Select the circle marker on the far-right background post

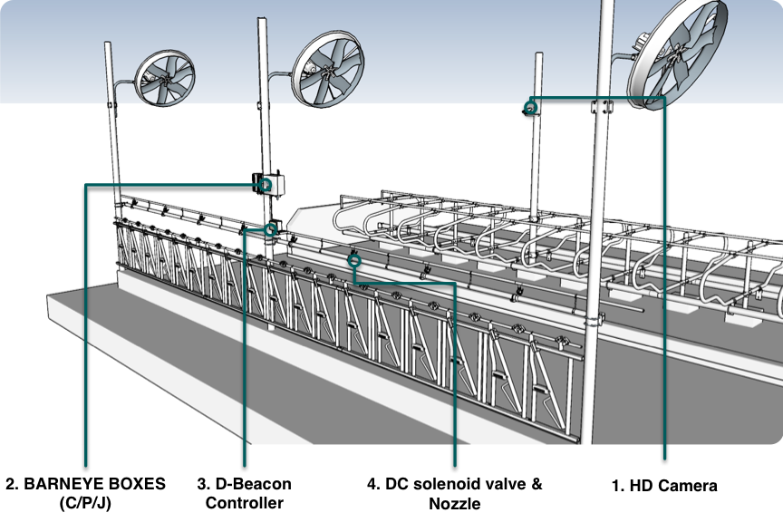[x=528, y=108]
